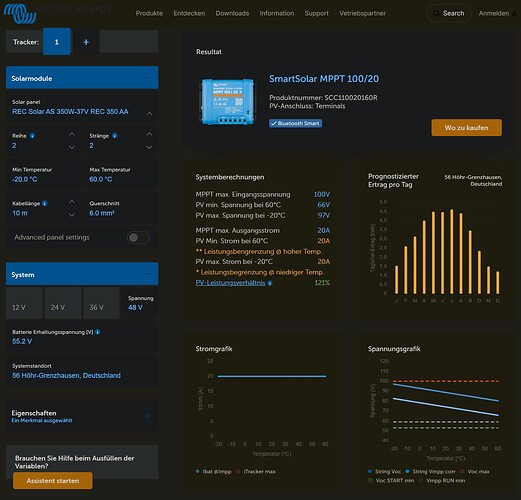Click Leistungsbengrenzung @ hoher Temp. warning
Viewport: 521px width, 500px height.
(259, 251)
